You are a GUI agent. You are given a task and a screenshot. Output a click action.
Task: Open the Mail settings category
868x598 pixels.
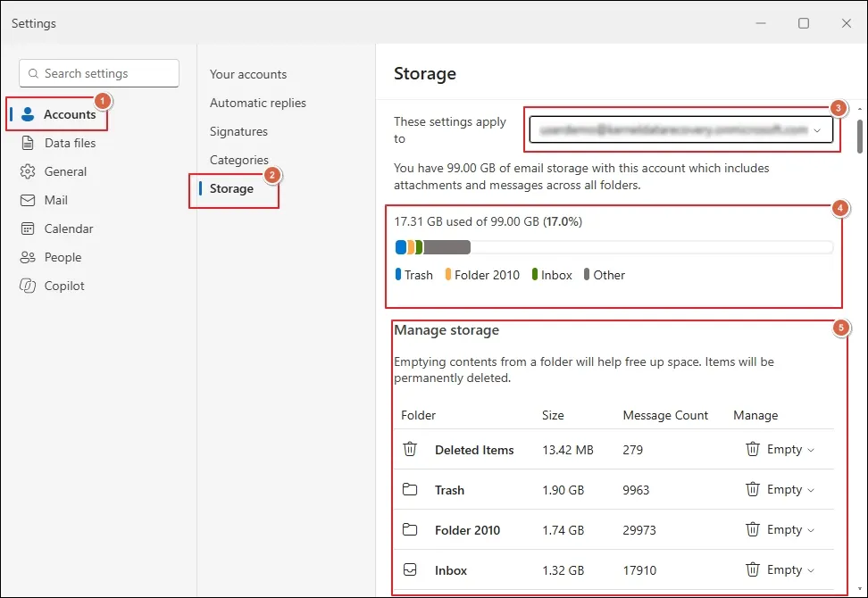[x=43, y=200]
